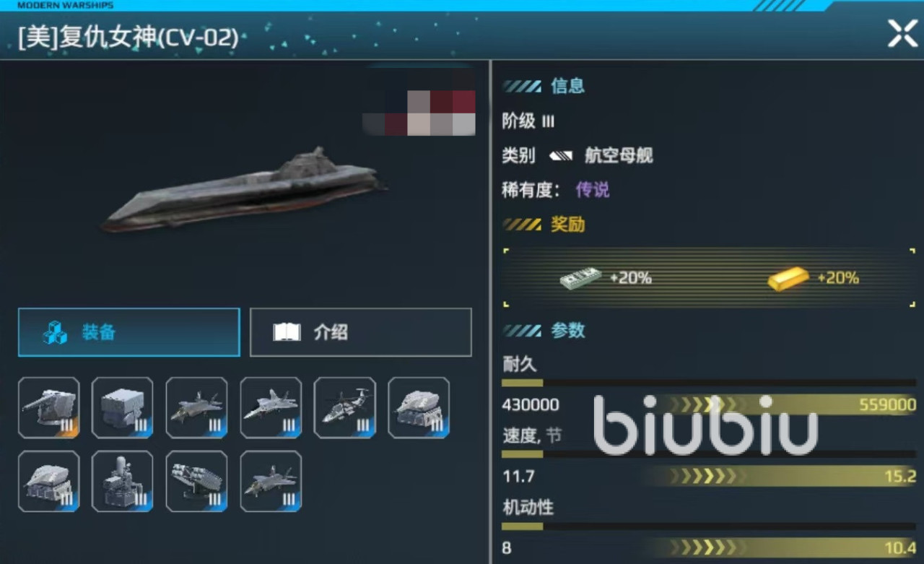Select the box missile launcher equipment slot
Viewport: 924px width, 564px height.
tap(123, 407)
